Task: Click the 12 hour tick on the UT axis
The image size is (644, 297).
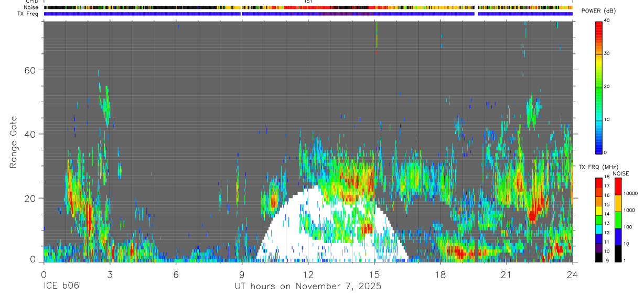Action: tap(308, 274)
